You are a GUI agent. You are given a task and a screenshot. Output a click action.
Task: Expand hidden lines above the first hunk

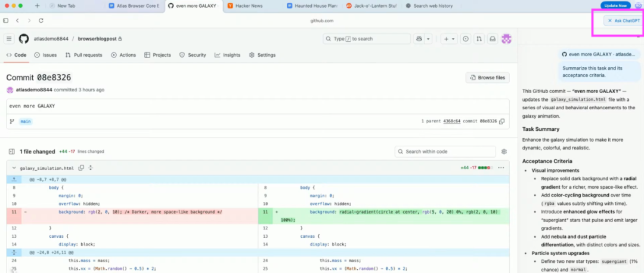click(x=15, y=179)
